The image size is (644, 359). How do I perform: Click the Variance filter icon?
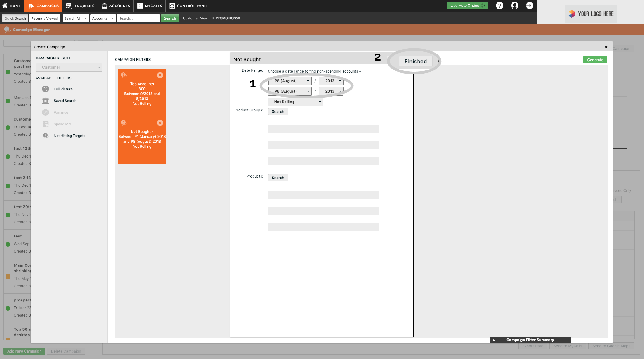[46, 112]
